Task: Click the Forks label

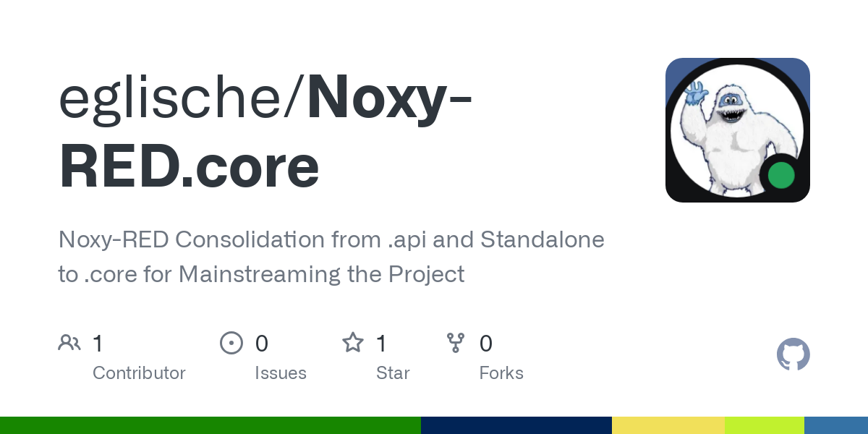Action: tap(501, 373)
